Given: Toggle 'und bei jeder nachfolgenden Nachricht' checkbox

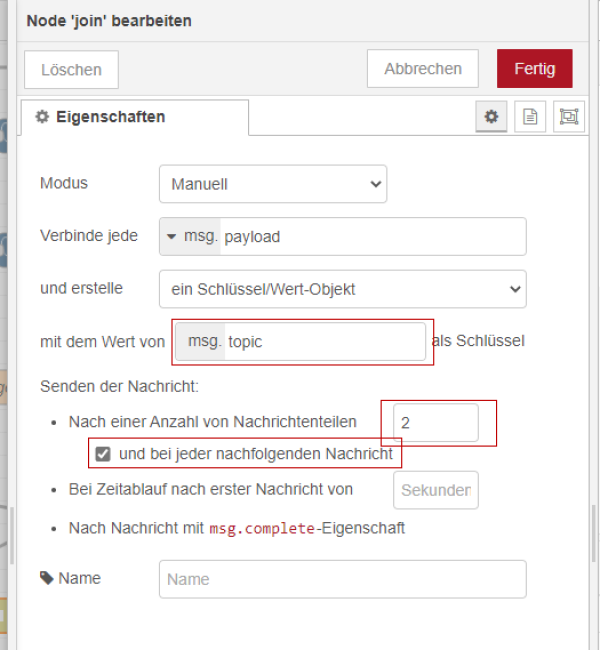Looking at the screenshot, I should pyautogui.click(x=102, y=454).
